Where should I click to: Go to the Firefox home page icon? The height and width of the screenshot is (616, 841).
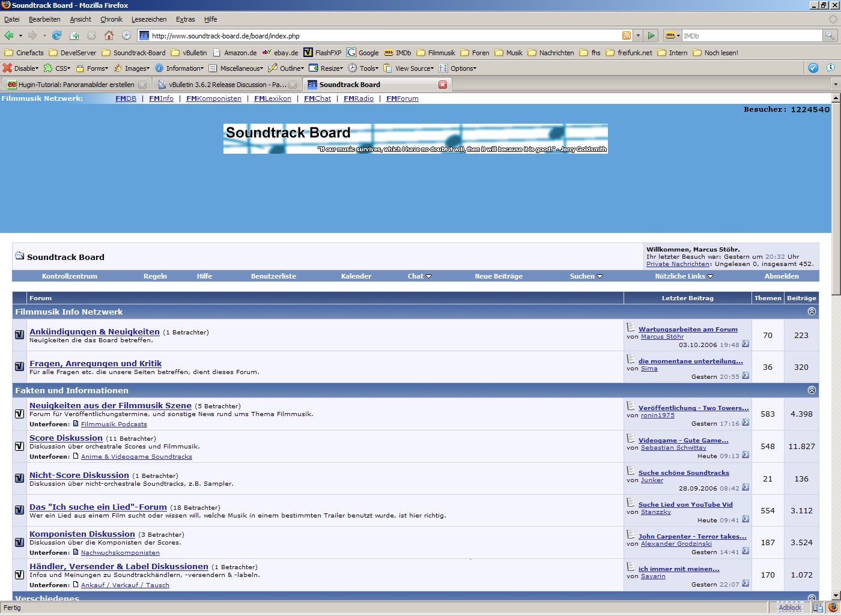coord(109,35)
